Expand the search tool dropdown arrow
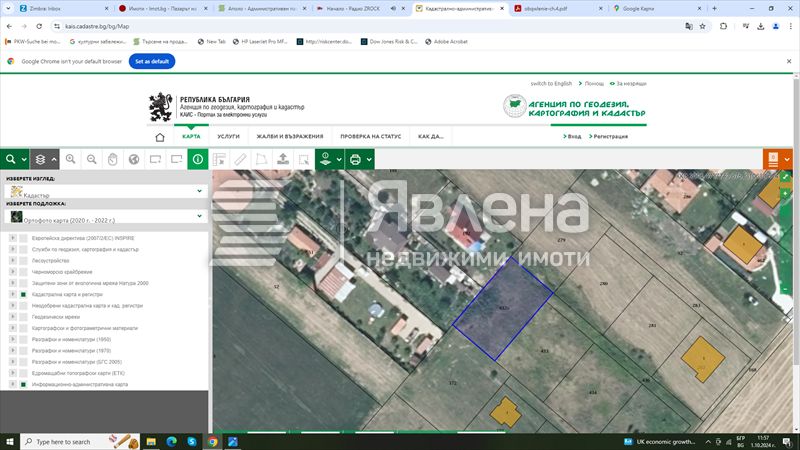Image resolution: width=800 pixels, height=450 pixels. (24, 160)
